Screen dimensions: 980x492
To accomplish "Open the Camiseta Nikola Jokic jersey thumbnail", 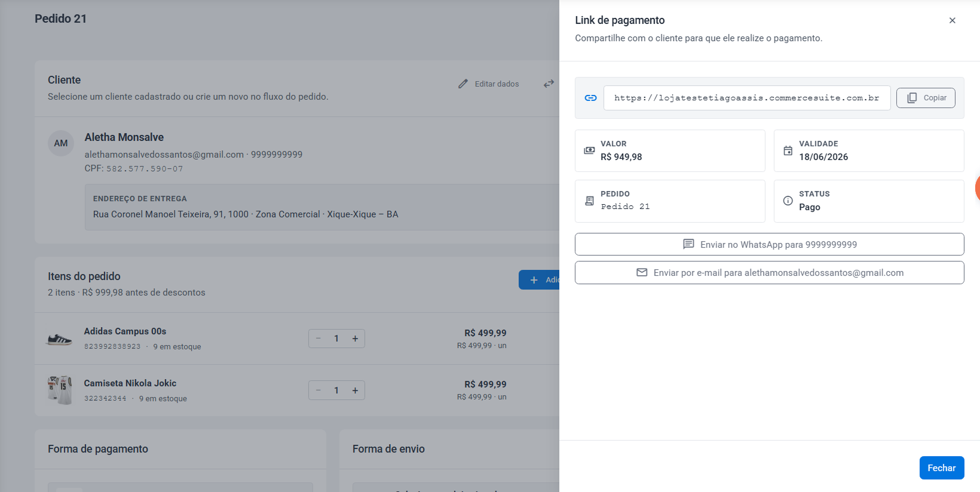I will 59,390.
